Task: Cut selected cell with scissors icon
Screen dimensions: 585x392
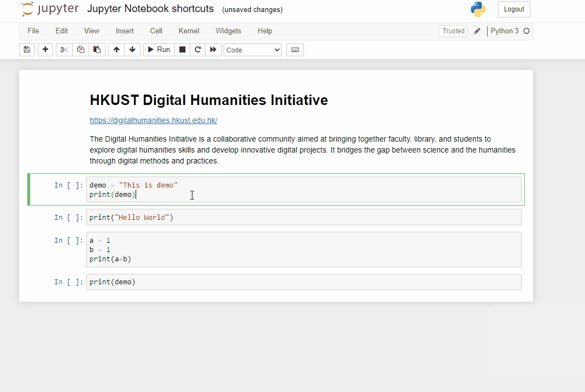Action: (x=63, y=50)
